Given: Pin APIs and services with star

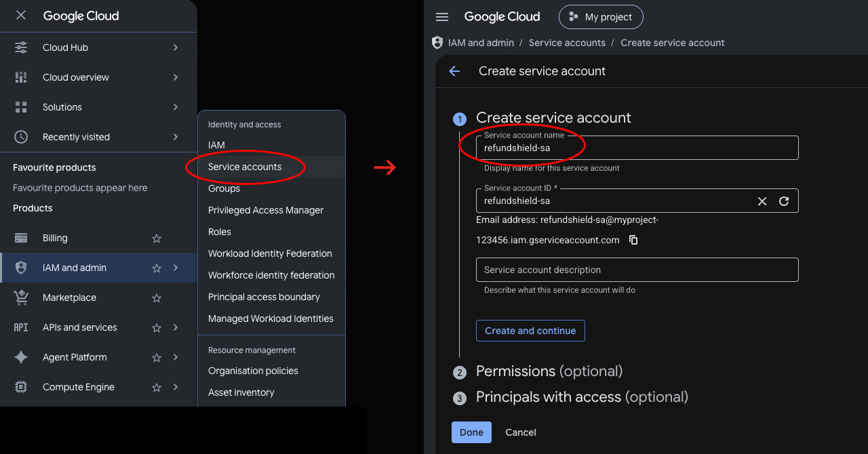Looking at the screenshot, I should coord(157,327).
